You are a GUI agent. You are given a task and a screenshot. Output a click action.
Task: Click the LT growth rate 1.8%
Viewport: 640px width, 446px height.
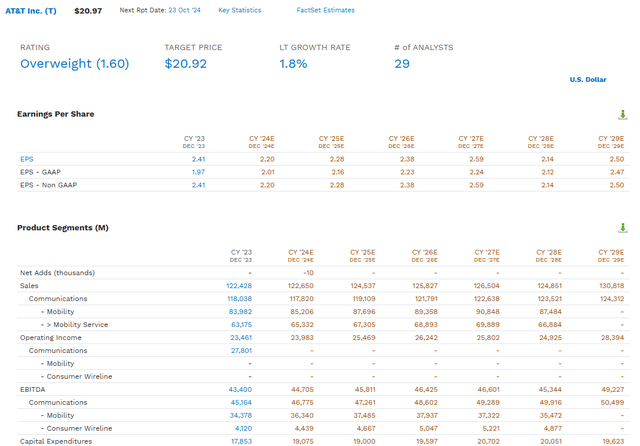pyautogui.click(x=293, y=64)
